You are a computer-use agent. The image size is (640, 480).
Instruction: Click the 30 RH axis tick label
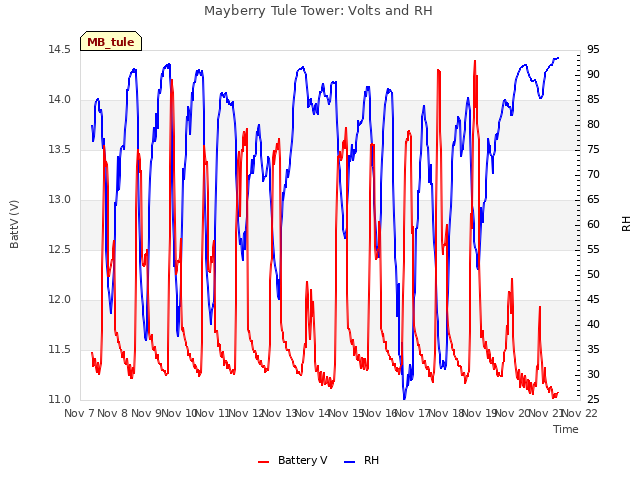(x=593, y=374)
